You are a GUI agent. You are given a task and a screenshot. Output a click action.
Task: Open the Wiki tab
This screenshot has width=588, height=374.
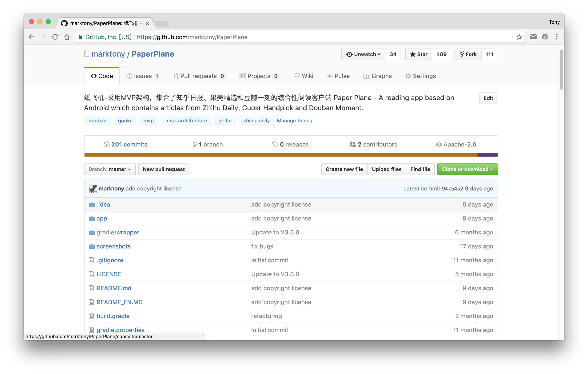(x=303, y=76)
